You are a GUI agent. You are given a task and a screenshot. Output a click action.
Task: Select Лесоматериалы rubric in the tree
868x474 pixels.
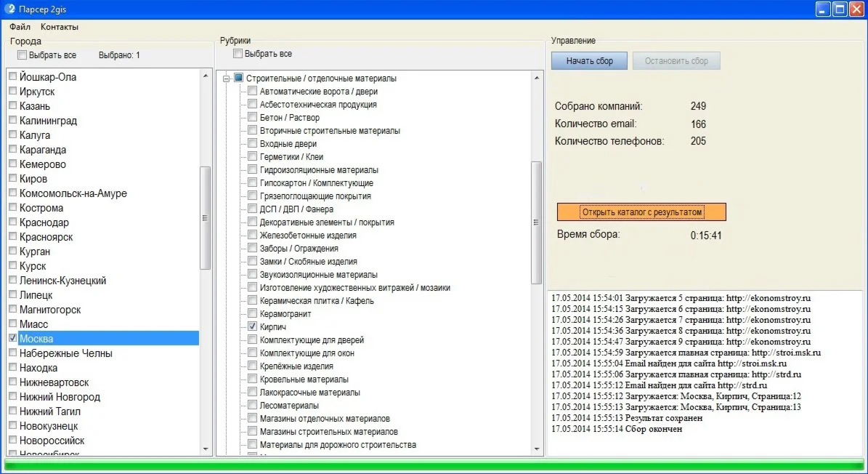(289, 406)
